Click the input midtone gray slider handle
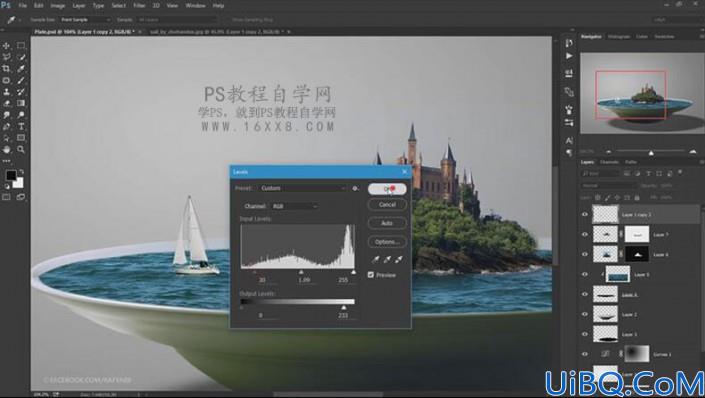Screen dimensions: 705x398 301,272
